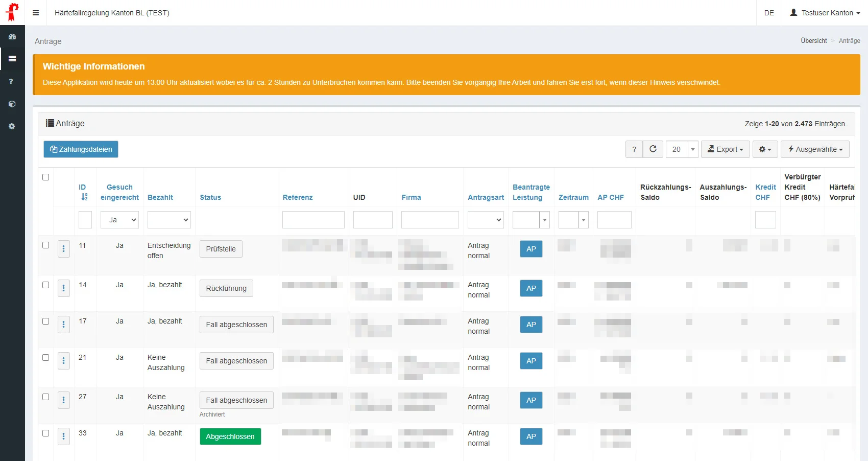
Task: Toggle the select-all rows checkbox
Action: tap(46, 177)
